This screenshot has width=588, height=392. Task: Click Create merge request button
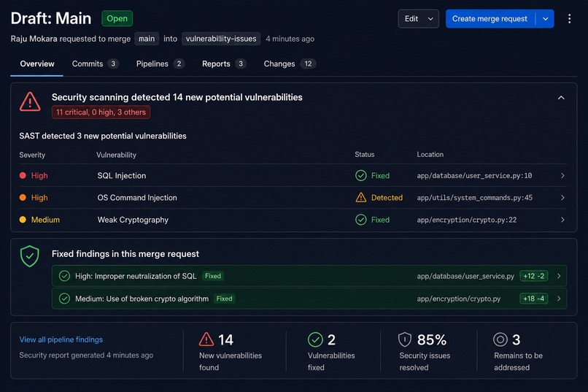(490, 19)
